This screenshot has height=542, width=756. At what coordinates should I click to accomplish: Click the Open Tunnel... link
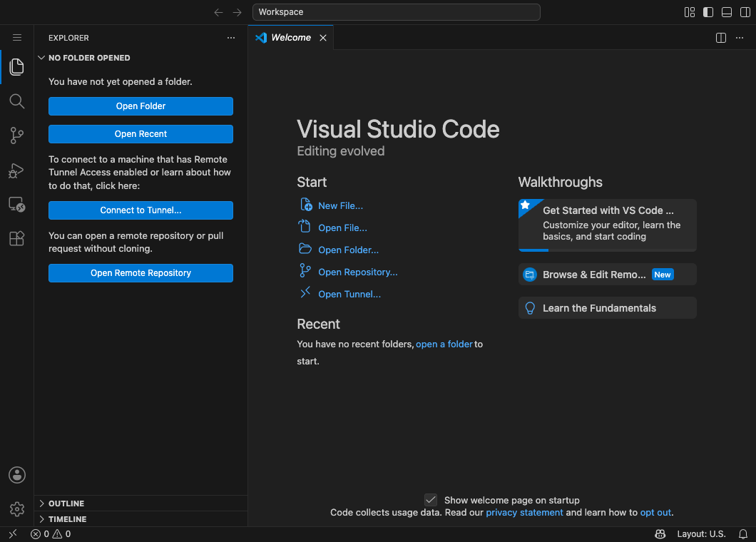point(349,294)
